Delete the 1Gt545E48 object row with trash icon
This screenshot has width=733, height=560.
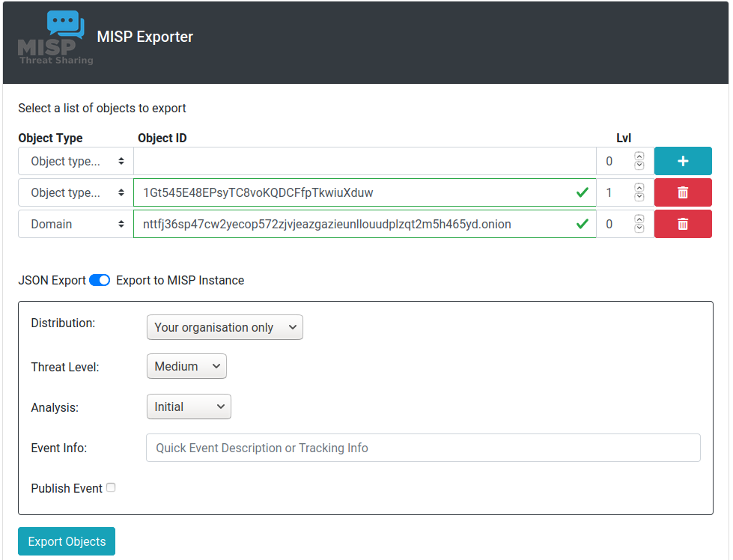pyautogui.click(x=682, y=192)
